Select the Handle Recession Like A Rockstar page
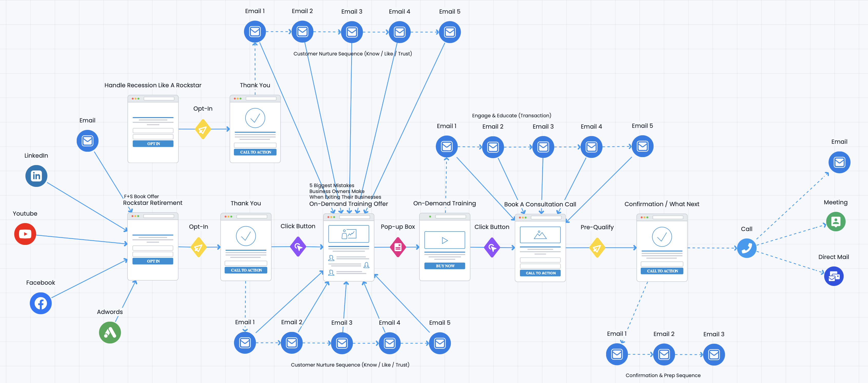868x383 pixels. pos(153,129)
